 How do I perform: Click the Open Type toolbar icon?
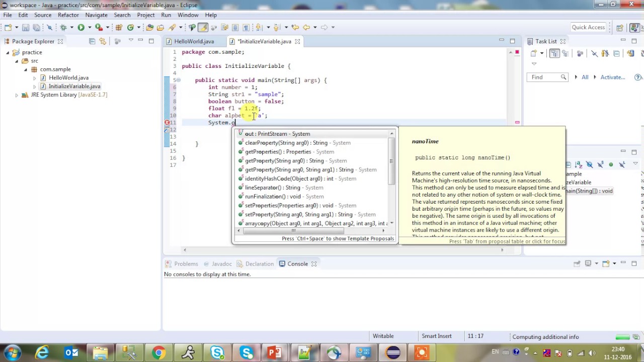pos(150,27)
